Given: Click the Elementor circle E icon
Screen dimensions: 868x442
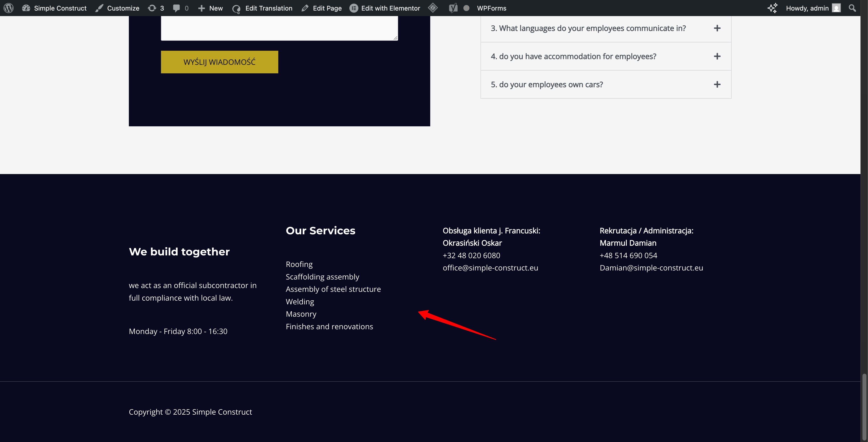Looking at the screenshot, I should click(353, 8).
